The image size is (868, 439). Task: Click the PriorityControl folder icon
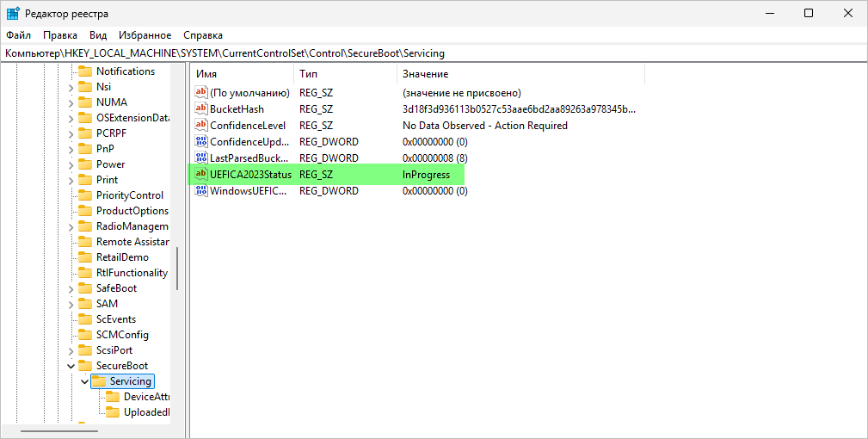pyautogui.click(x=85, y=195)
